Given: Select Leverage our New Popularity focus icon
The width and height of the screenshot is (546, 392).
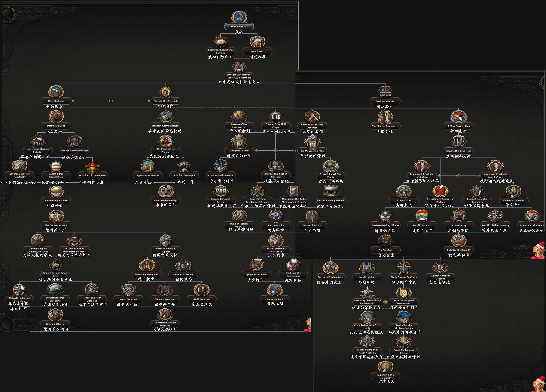Looking at the screenshot, I should [19, 166].
